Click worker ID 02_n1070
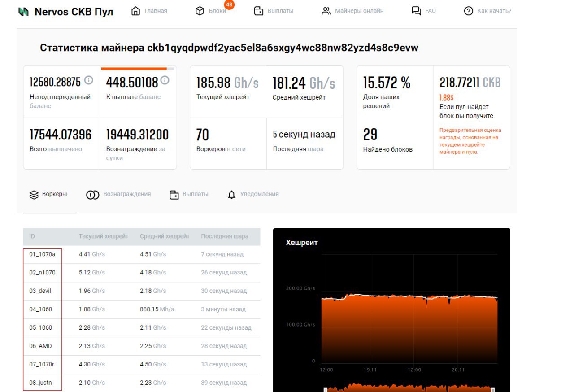The width and height of the screenshot is (574, 392). click(42, 273)
